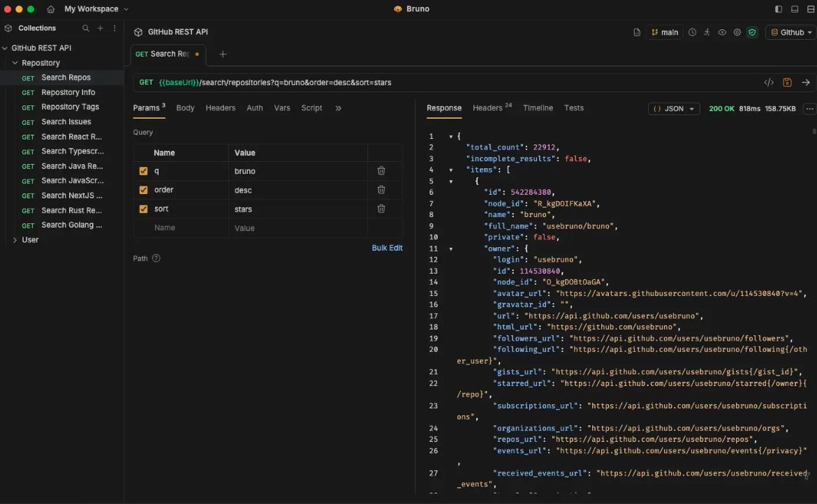
Task: Send the request with the arrow icon
Action: coord(806,83)
